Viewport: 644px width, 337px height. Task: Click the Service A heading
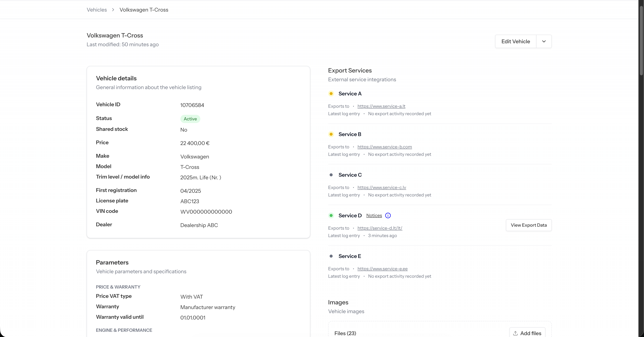[x=350, y=94]
